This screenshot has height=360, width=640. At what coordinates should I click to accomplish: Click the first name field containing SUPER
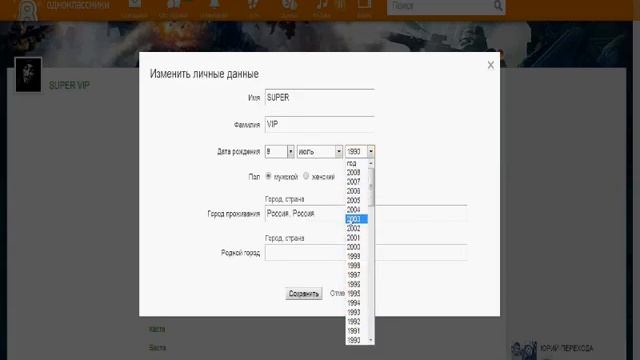[319, 97]
